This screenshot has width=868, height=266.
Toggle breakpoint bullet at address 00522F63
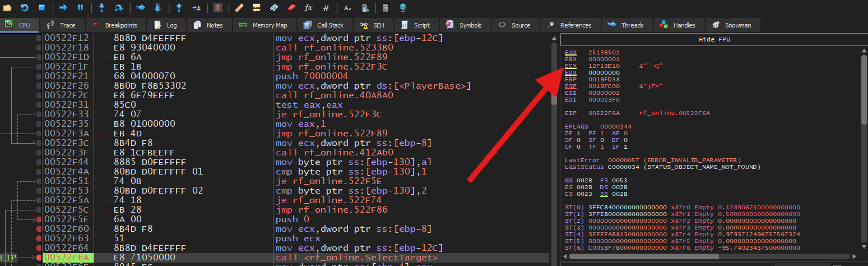click(x=39, y=238)
